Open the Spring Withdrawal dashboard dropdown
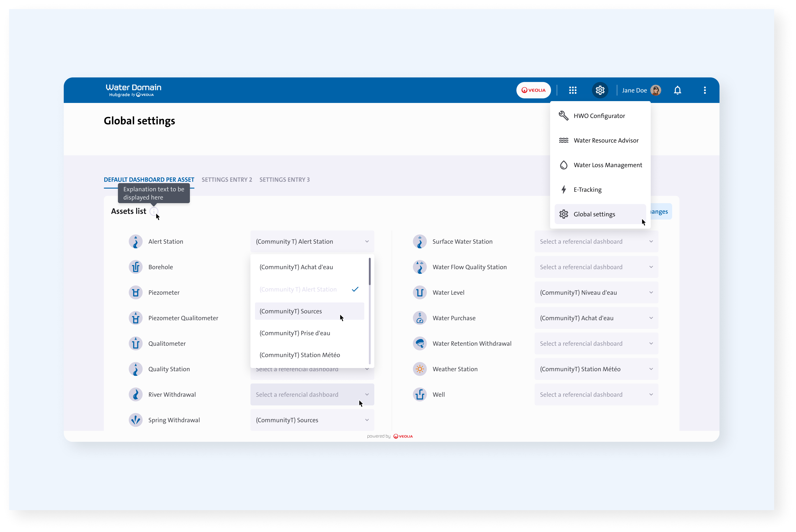 tap(312, 420)
